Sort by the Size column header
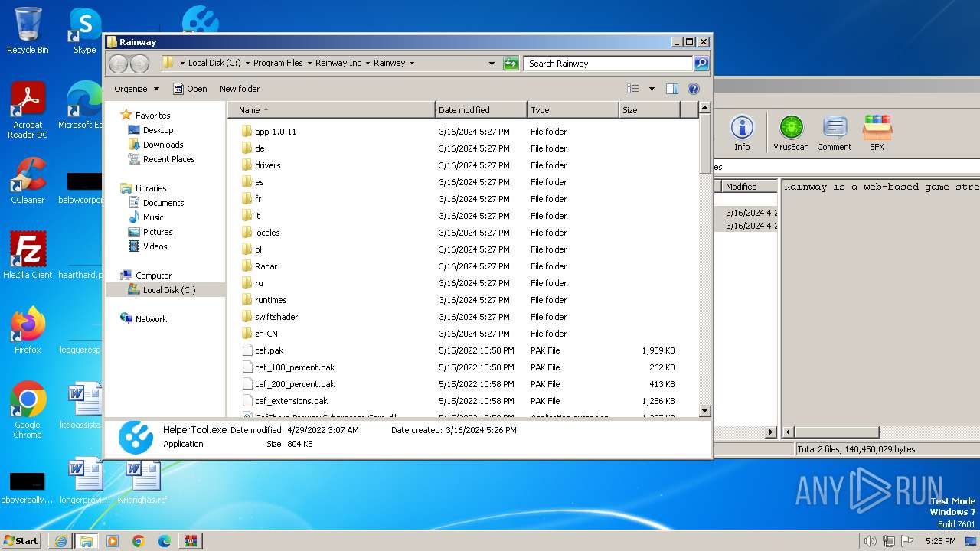 tap(649, 110)
